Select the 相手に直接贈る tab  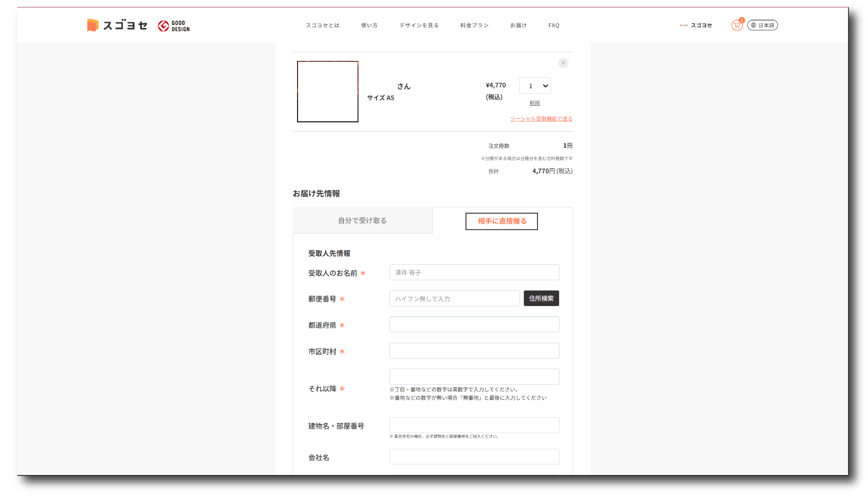[x=502, y=221]
